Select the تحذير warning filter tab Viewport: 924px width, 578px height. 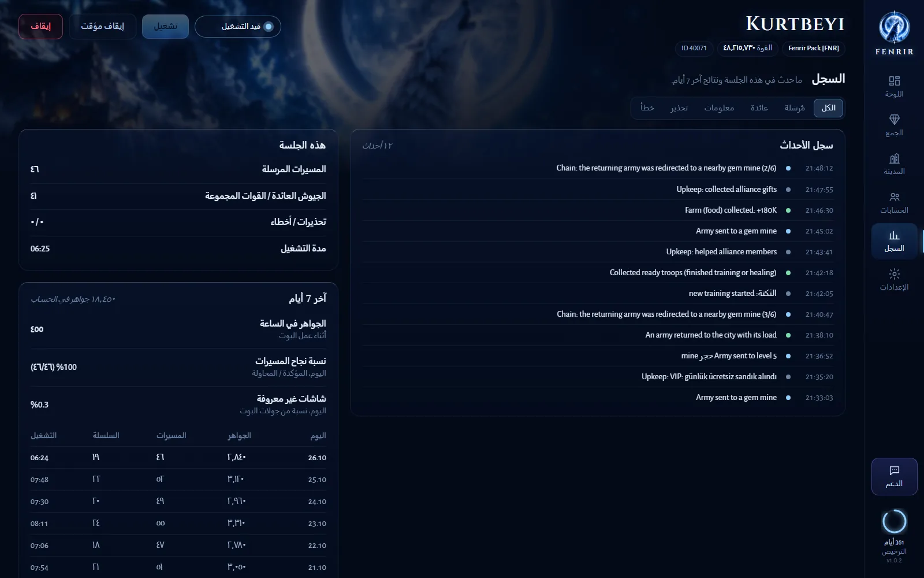[x=679, y=108]
